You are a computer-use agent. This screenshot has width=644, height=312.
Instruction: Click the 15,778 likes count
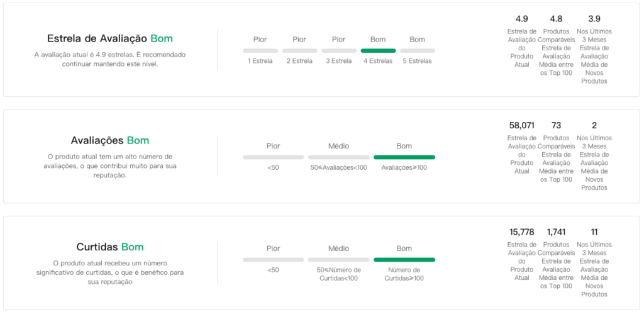click(521, 232)
